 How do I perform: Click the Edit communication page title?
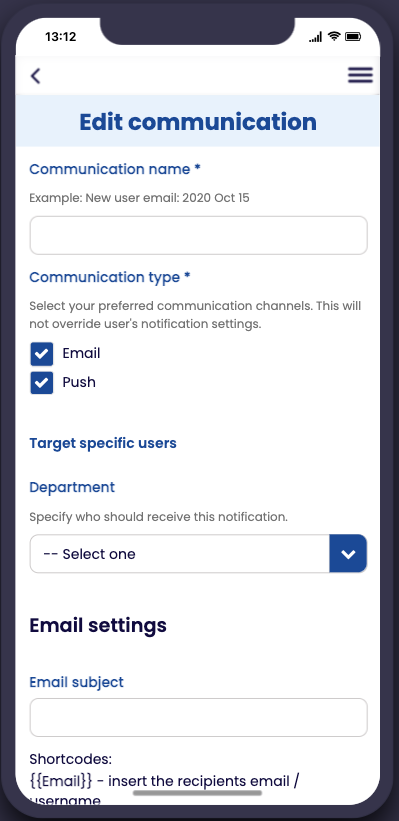tap(198, 122)
